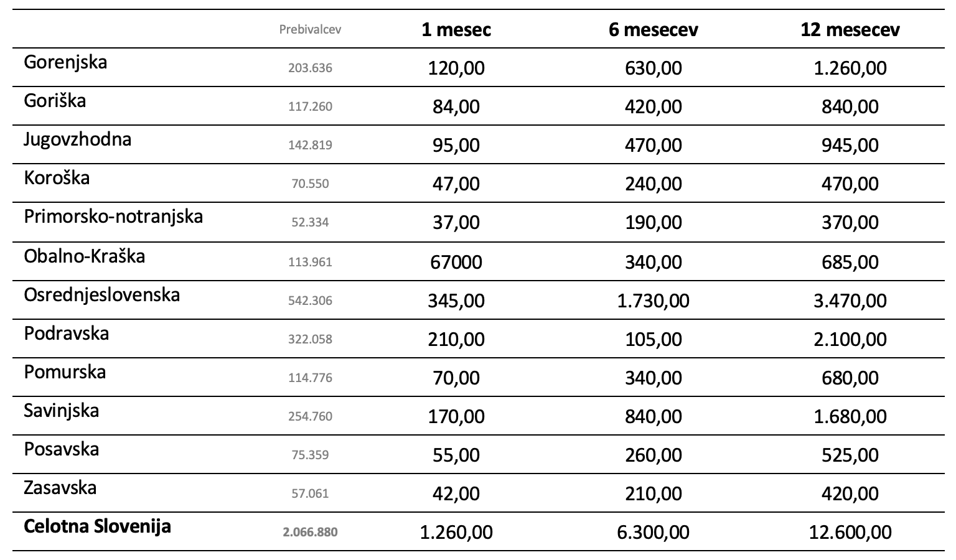Click the 67000 value for Obalno-Kraška
The image size is (956, 560).
point(456,261)
